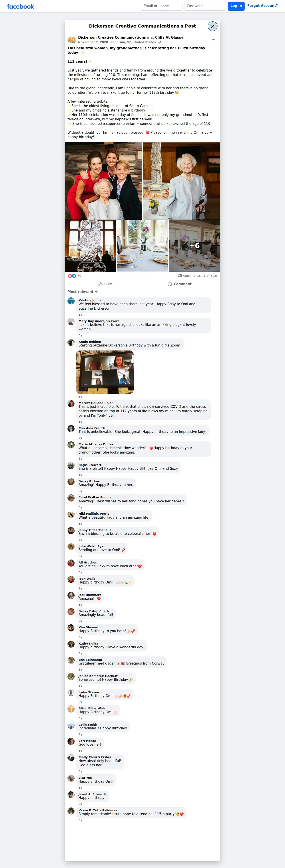Image resolution: width=285 pixels, height=868 pixels.
Task: Click the Log In button
Action: 236,6
